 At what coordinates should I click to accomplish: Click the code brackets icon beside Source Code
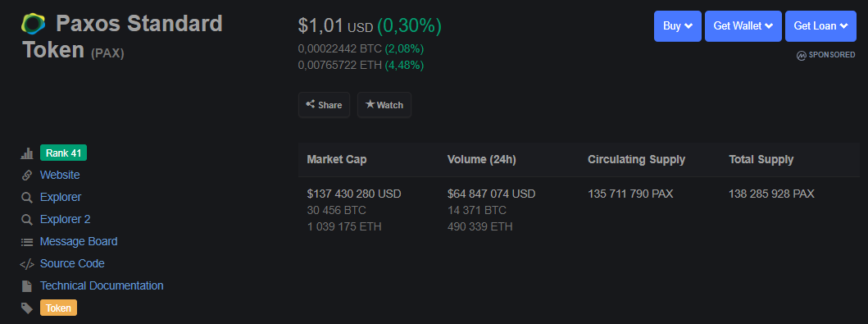coord(26,264)
